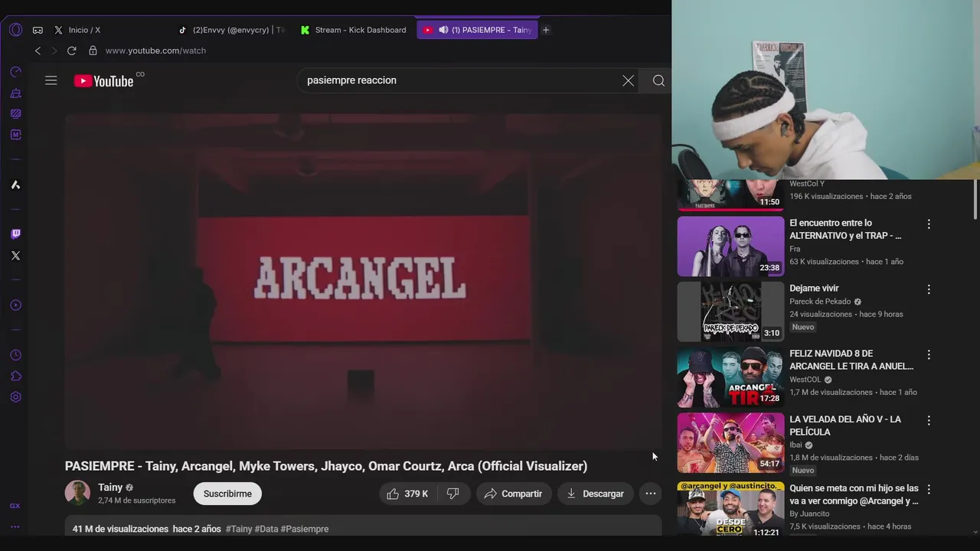This screenshot has height=551, width=980.
Task: Download the video via Descargar
Action: tap(595, 494)
